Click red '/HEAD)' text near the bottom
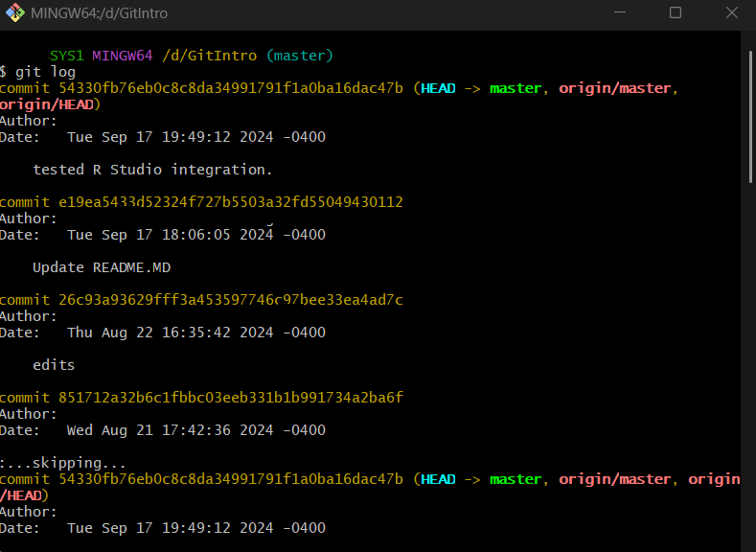 [24, 495]
